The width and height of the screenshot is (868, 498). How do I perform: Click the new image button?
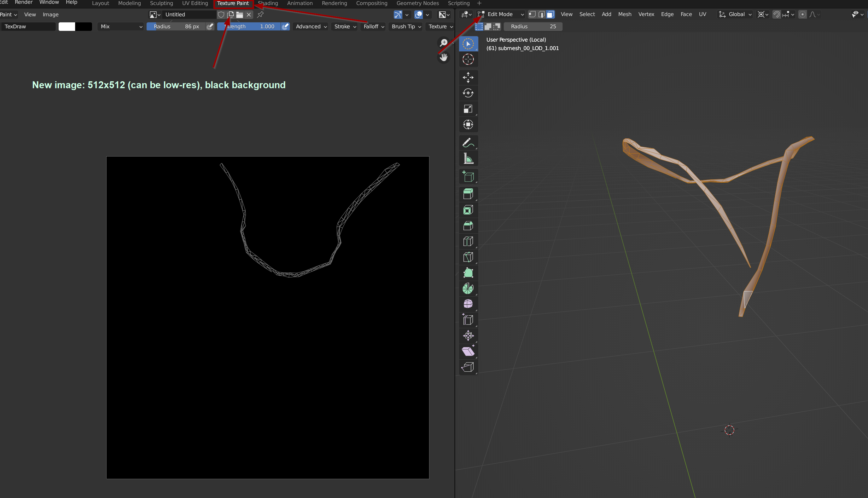pos(230,14)
